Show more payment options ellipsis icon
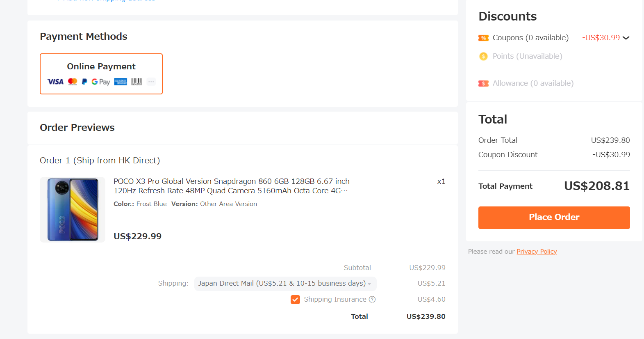 click(x=151, y=82)
